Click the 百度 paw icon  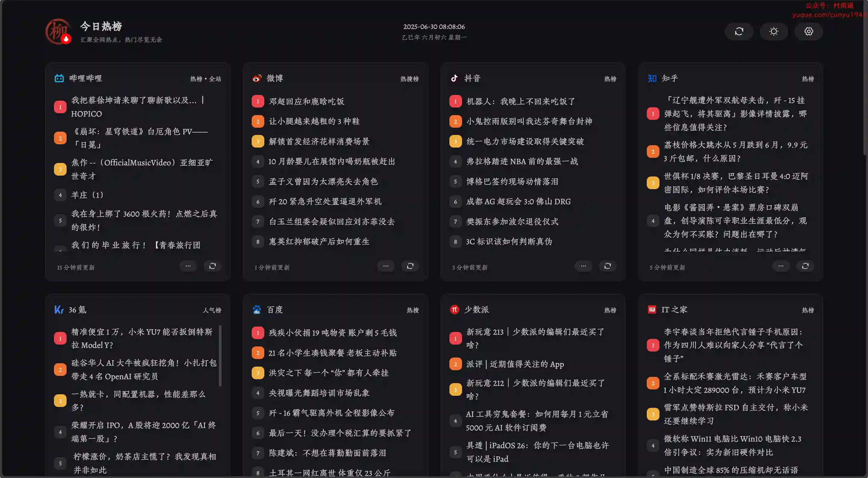(x=257, y=310)
